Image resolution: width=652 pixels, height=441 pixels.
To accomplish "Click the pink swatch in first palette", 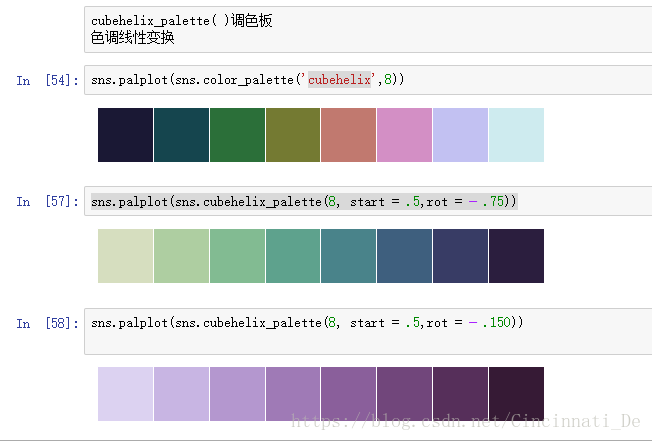I will [x=404, y=135].
